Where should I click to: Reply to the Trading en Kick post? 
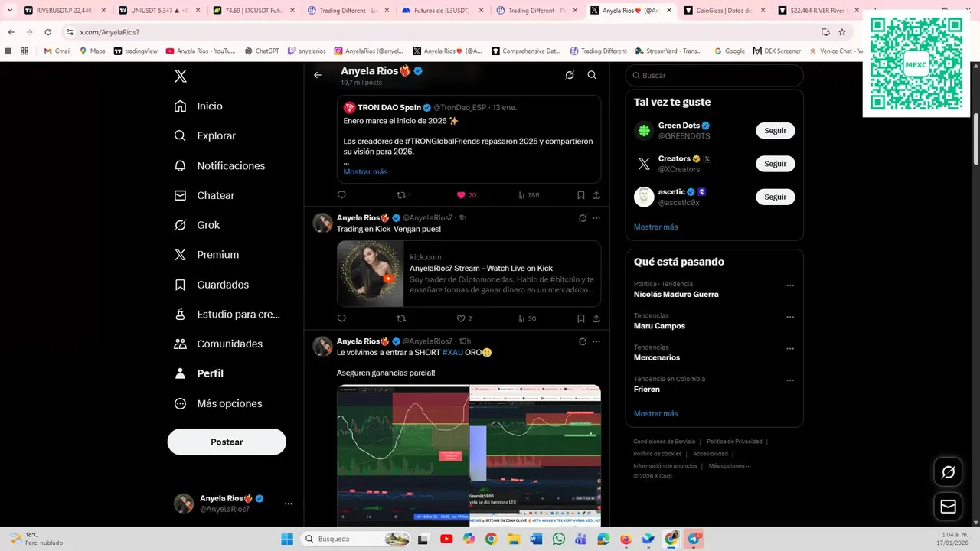[341, 318]
